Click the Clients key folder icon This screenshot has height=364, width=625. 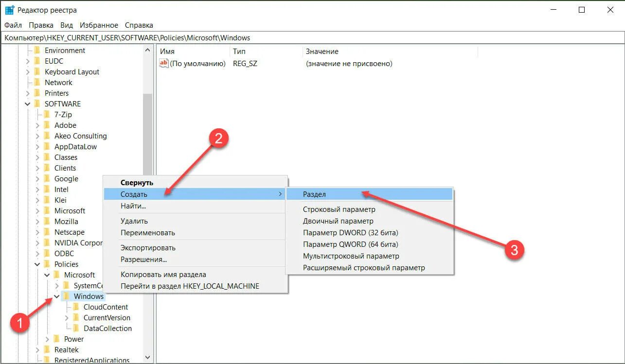(x=47, y=168)
